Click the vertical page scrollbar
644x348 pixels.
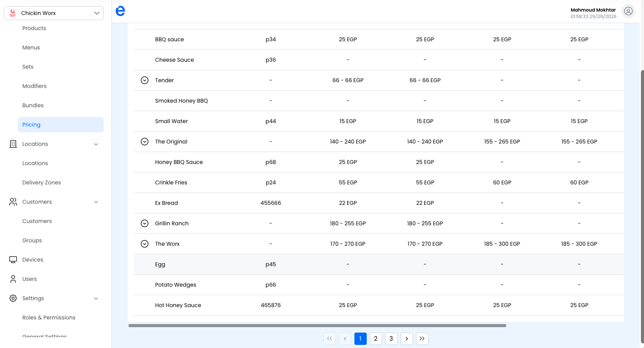[642, 206]
